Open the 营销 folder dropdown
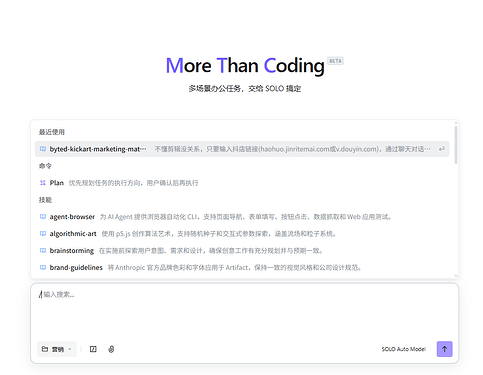This screenshot has width=483, height=375. pyautogui.click(x=57, y=349)
